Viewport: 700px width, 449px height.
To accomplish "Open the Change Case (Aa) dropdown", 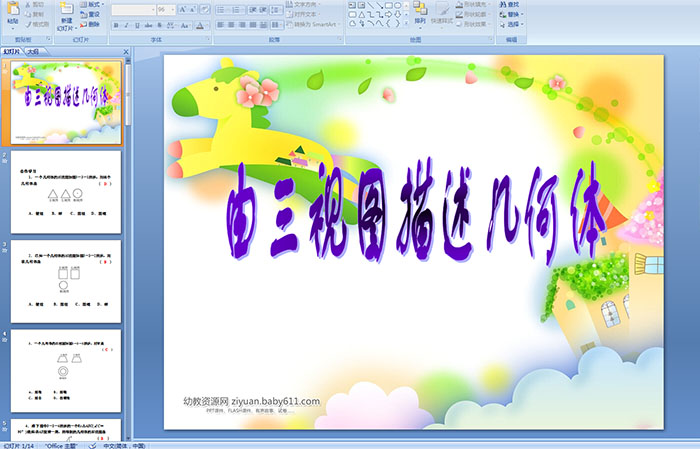I will (x=185, y=25).
